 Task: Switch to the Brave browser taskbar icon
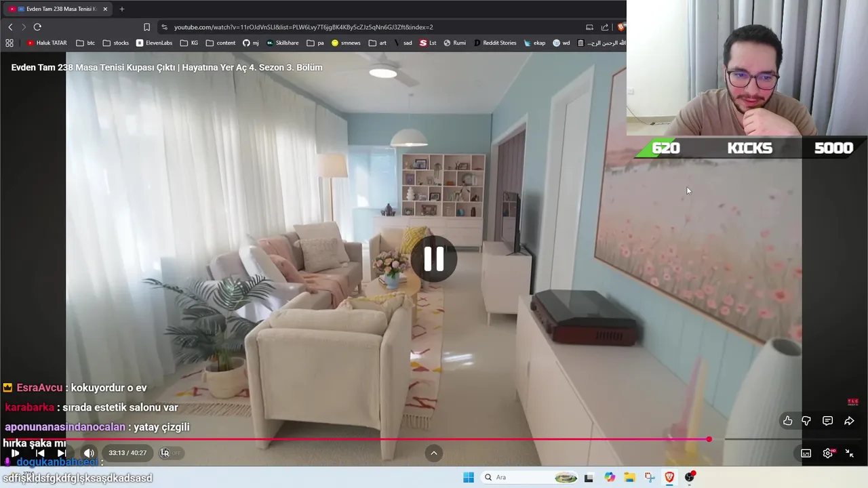coord(669,477)
